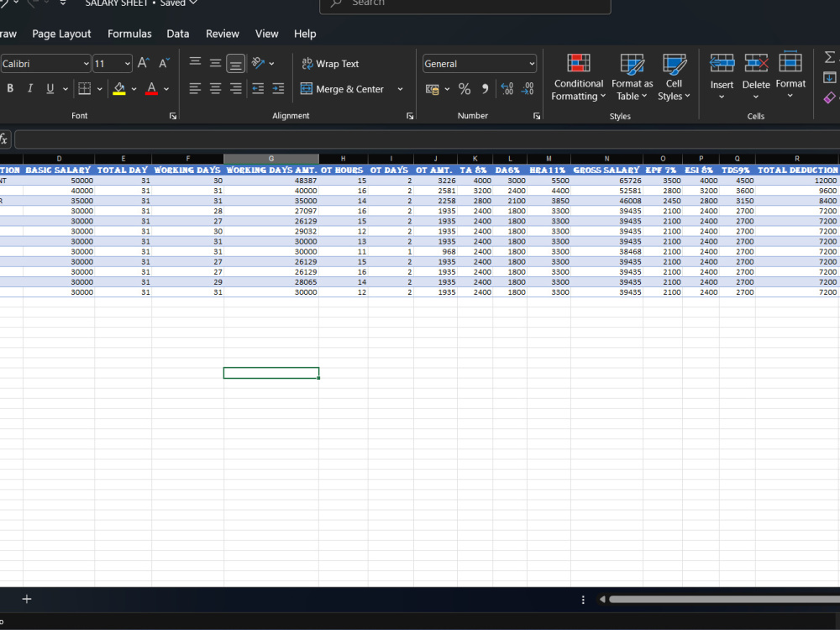Apply Percent Style
This screenshot has height=630, width=840.
[465, 89]
